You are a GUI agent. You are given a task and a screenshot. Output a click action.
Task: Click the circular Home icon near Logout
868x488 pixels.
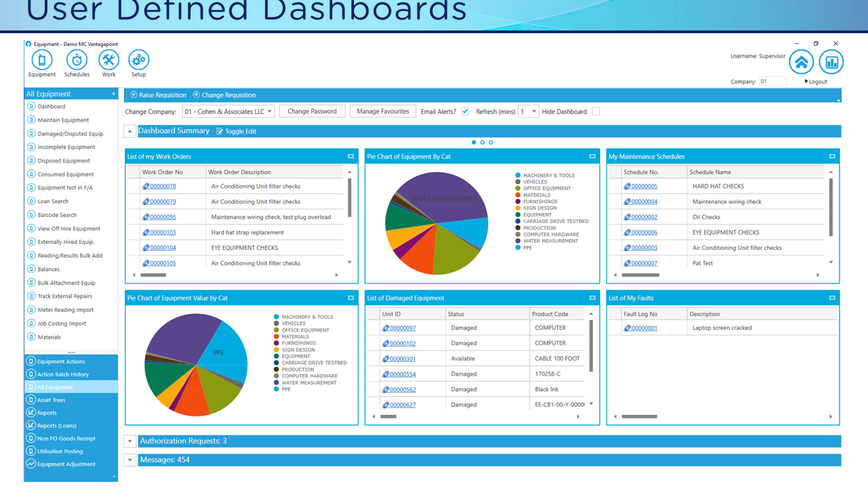coord(802,62)
